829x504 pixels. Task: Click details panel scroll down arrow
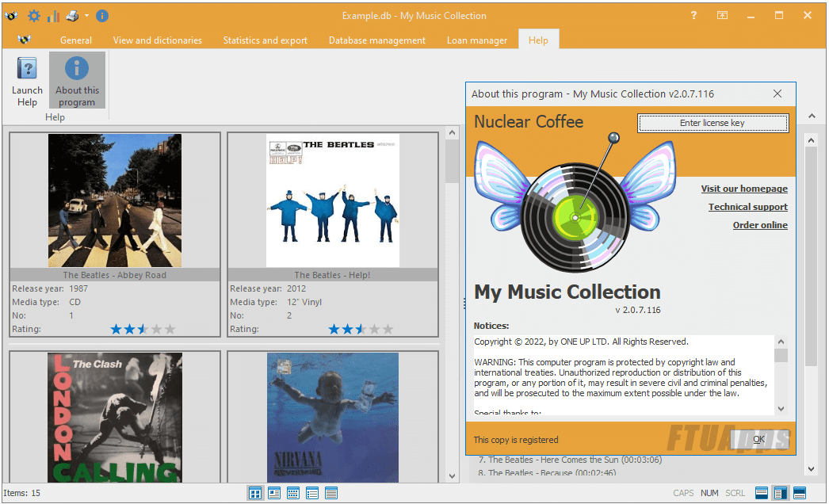(x=812, y=469)
